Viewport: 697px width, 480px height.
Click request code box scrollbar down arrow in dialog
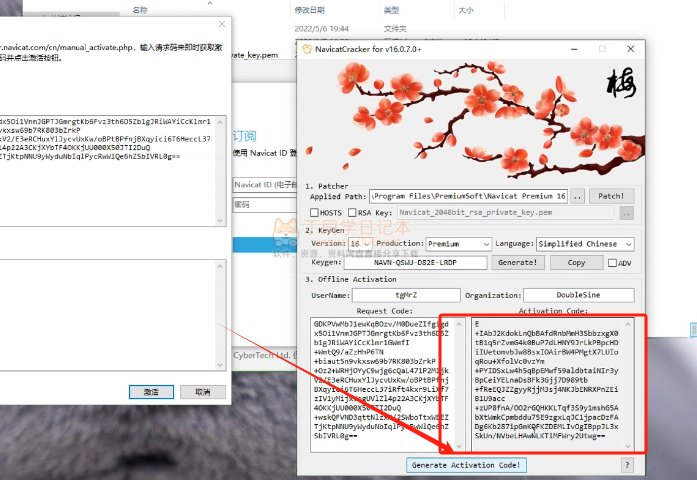pos(220,220)
